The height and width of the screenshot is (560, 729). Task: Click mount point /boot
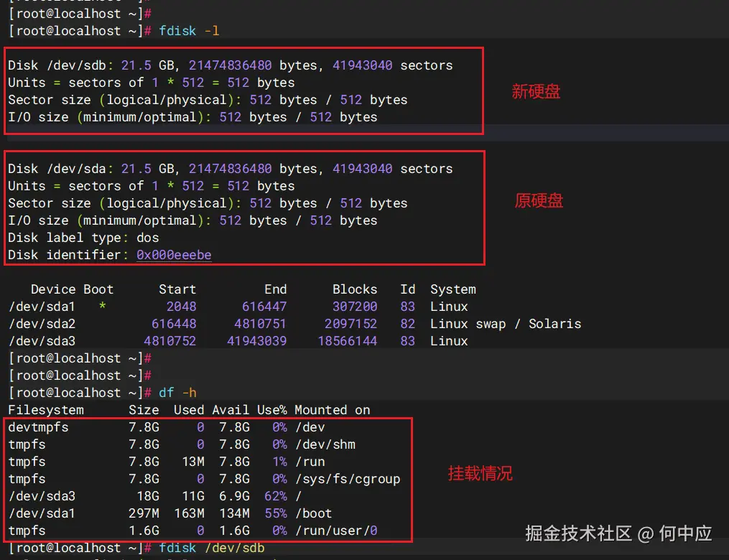click(314, 513)
